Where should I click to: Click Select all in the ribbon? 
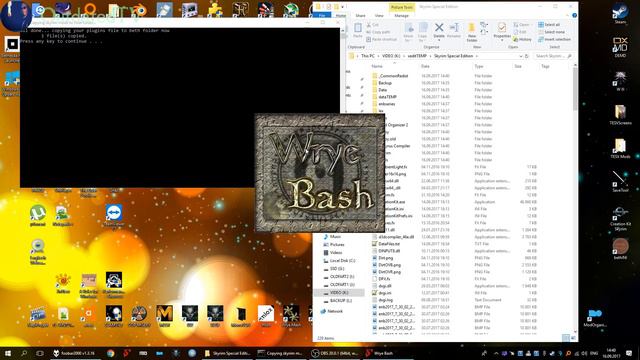tap(549, 25)
